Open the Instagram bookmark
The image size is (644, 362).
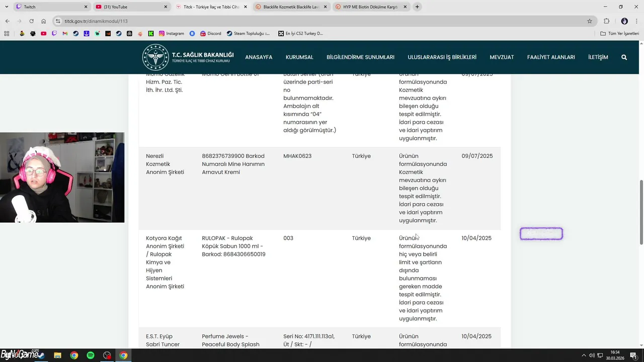(172, 33)
